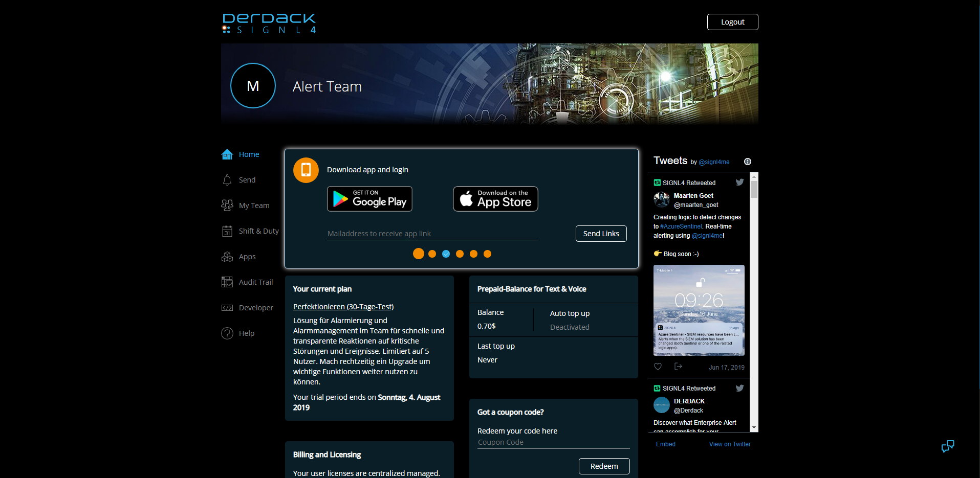Image resolution: width=980 pixels, height=478 pixels.
Task: Click the 0.70$ balance value
Action: click(487, 326)
